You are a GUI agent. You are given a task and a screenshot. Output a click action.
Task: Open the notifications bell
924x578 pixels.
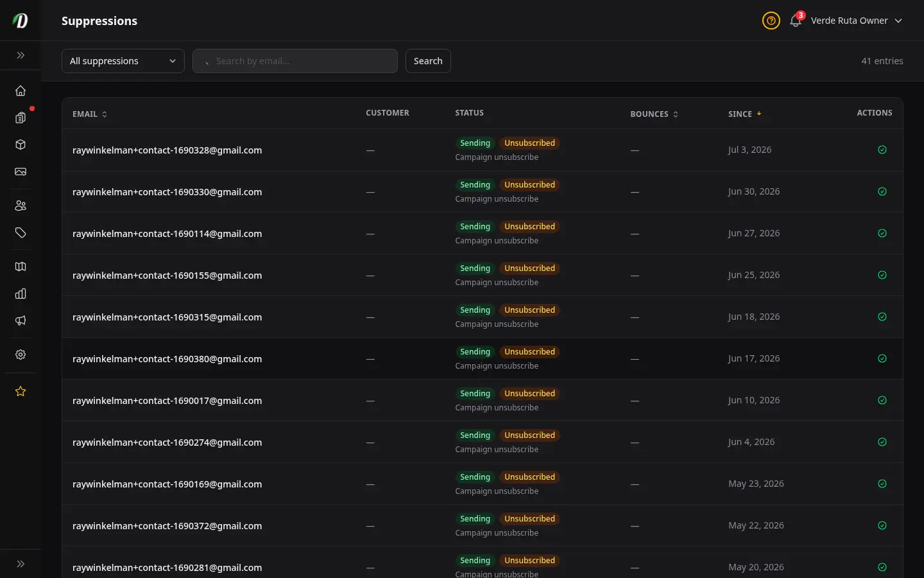point(796,21)
